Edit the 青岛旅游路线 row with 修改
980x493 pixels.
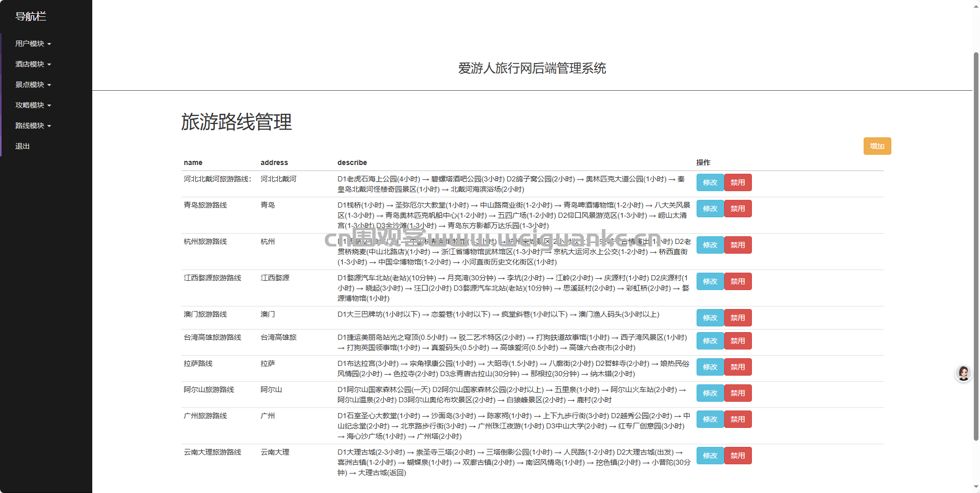[x=710, y=209]
